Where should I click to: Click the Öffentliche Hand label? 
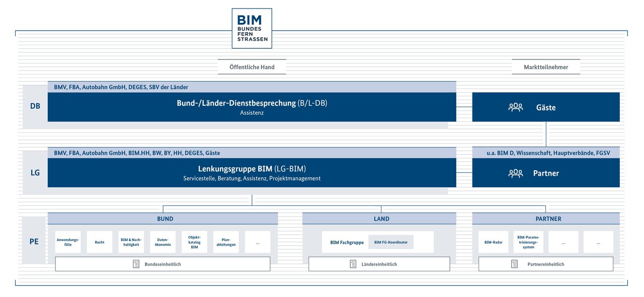tap(252, 66)
